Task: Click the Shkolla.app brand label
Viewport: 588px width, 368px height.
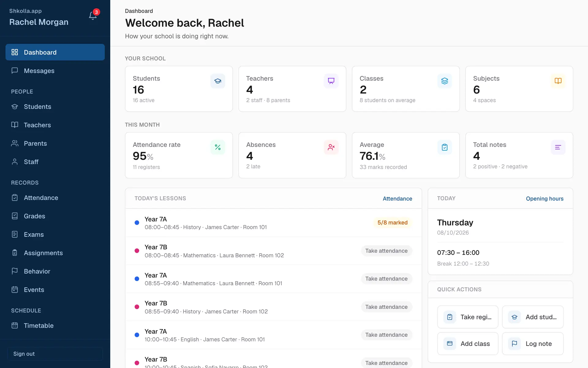Action: tap(25, 11)
